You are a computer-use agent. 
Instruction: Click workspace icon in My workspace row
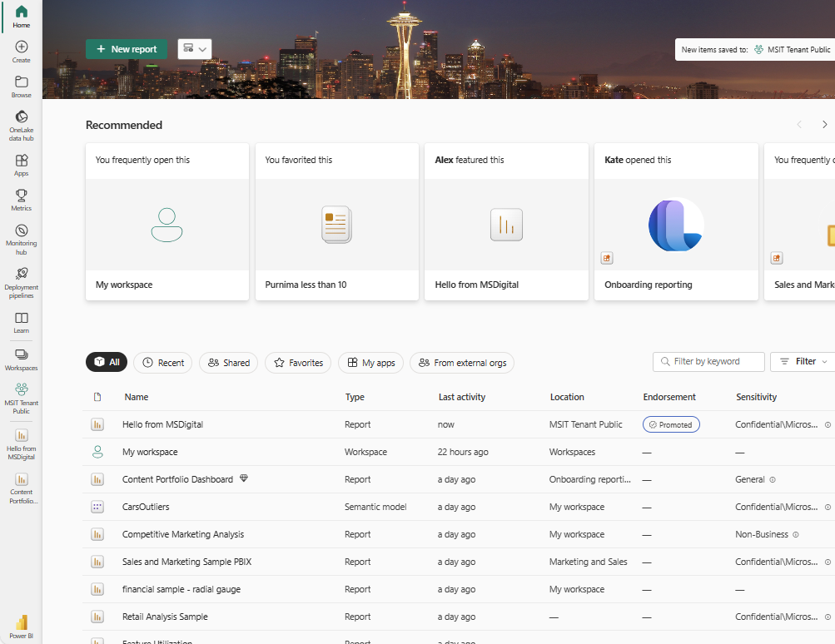click(97, 452)
